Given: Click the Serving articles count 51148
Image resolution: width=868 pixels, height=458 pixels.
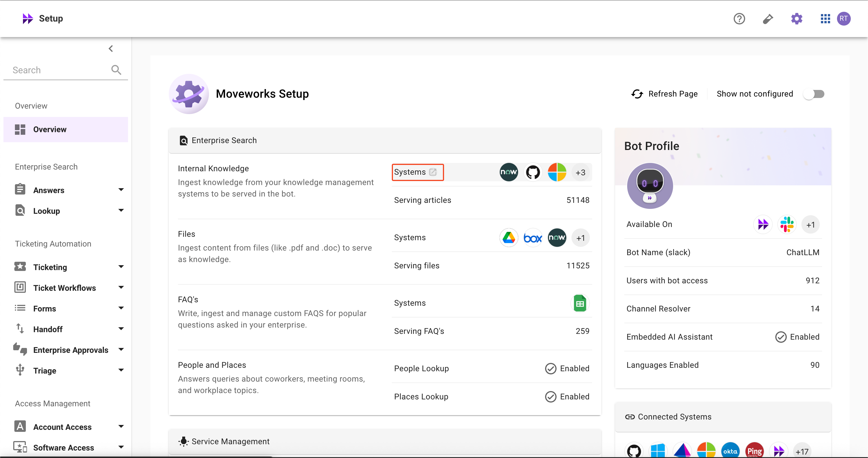Looking at the screenshot, I should (x=578, y=200).
